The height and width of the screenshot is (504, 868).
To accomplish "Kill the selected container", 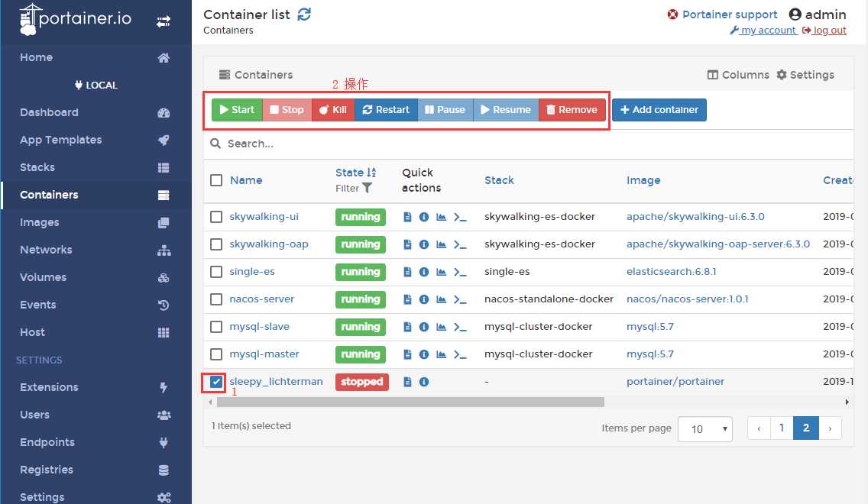I will point(333,109).
